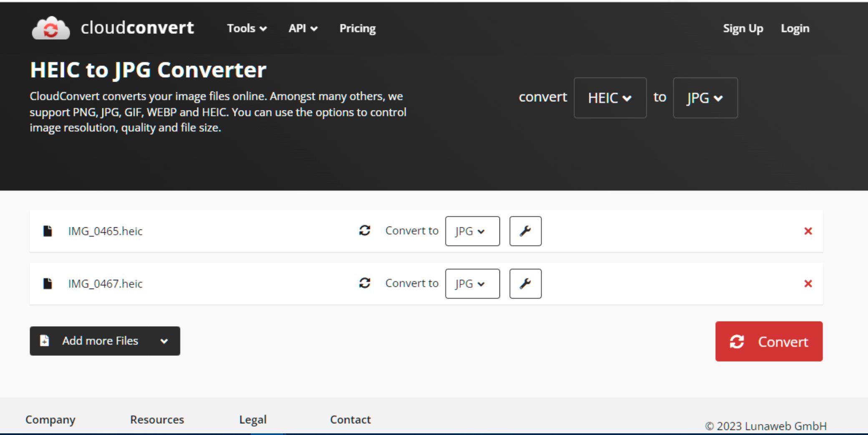868x435 pixels.
Task: Click HEIC to JPG Converter heading
Action: 148,70
